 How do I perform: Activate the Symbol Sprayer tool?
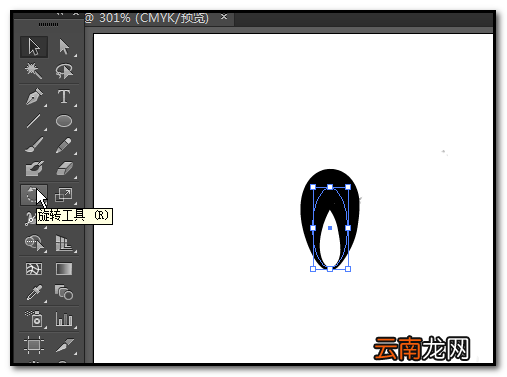point(34,318)
